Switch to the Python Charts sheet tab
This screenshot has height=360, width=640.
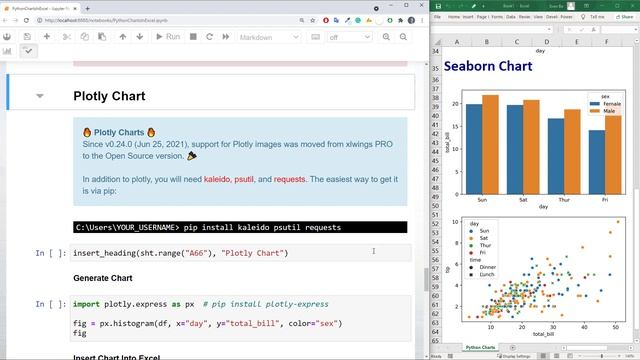pos(480,347)
